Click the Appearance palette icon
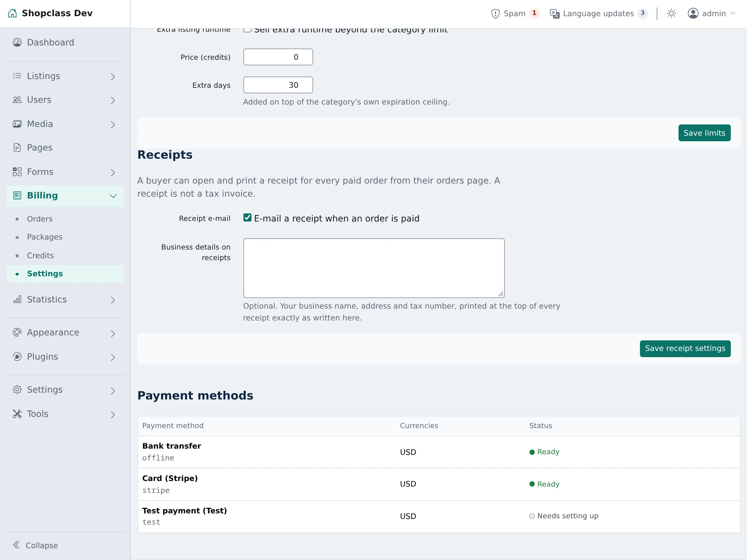 click(17, 333)
